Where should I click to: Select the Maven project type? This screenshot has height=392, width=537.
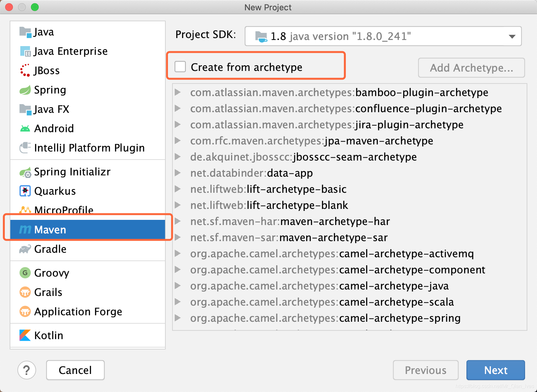(x=50, y=230)
